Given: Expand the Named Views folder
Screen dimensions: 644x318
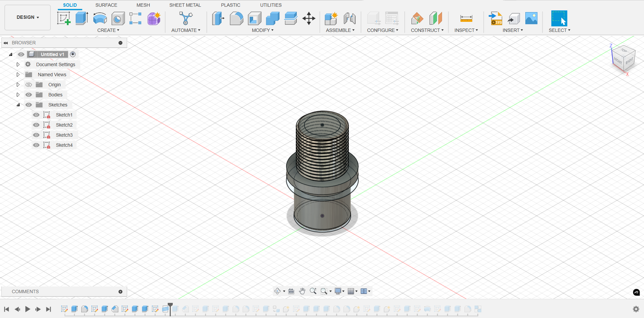Looking at the screenshot, I should pyautogui.click(x=18, y=75).
